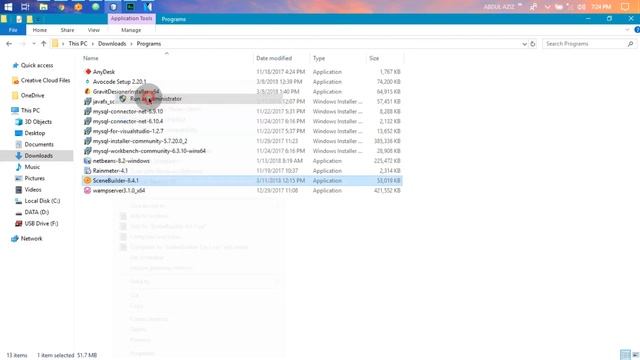Click the People icon in the system tray
640x360 pixels.
[533, 7]
